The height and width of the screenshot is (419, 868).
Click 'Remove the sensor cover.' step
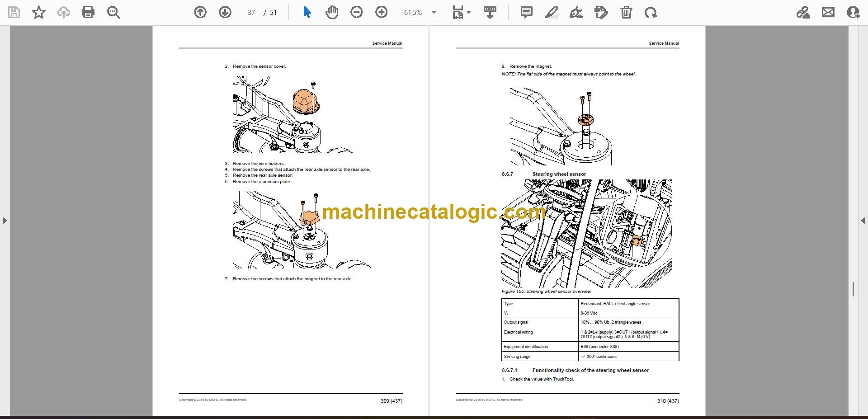coord(259,66)
